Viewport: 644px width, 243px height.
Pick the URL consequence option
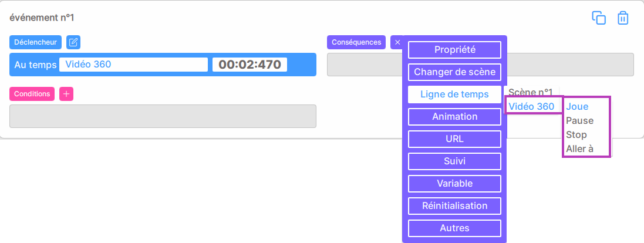click(454, 139)
